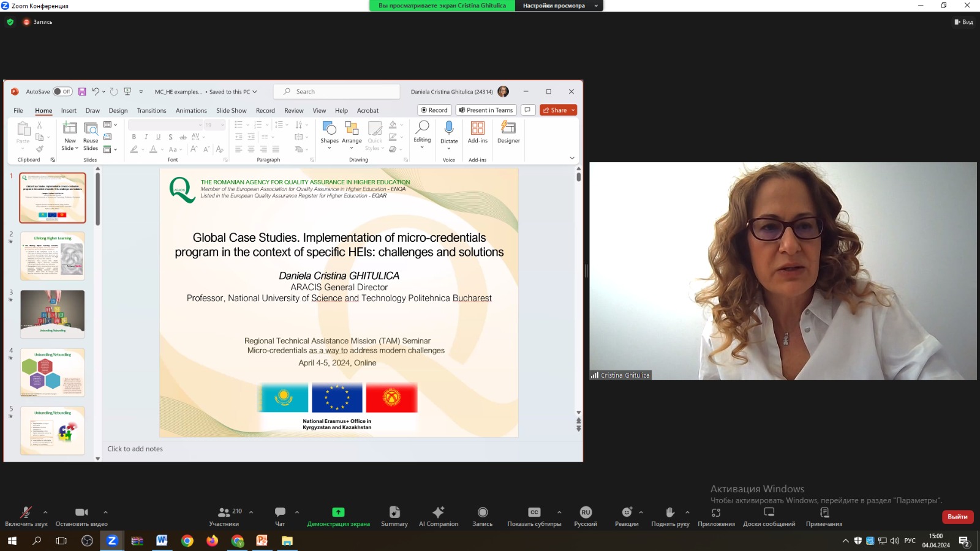Open the participants list showing 210
980x551 pixels.
(224, 512)
